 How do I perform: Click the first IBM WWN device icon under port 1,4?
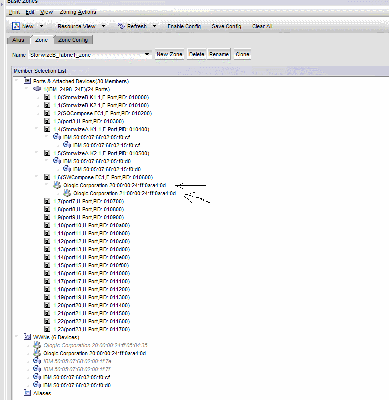coord(57,137)
